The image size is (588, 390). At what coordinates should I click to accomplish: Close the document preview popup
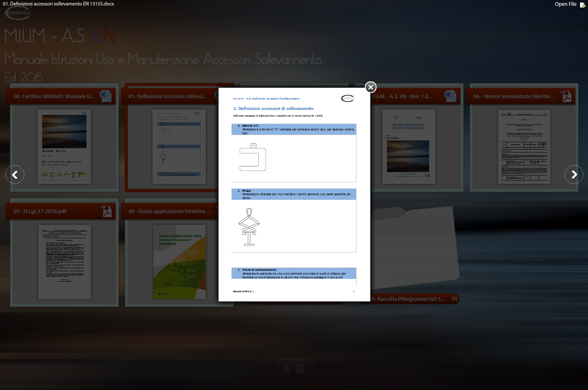tap(370, 87)
